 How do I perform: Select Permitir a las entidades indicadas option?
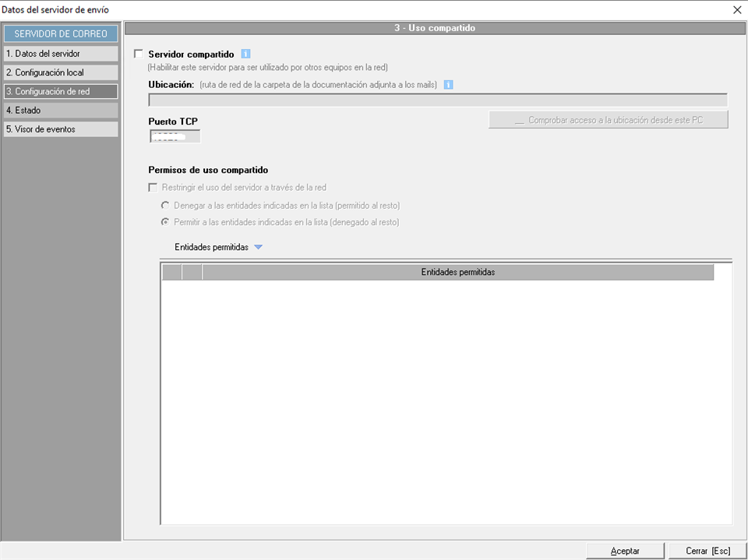coord(165,222)
